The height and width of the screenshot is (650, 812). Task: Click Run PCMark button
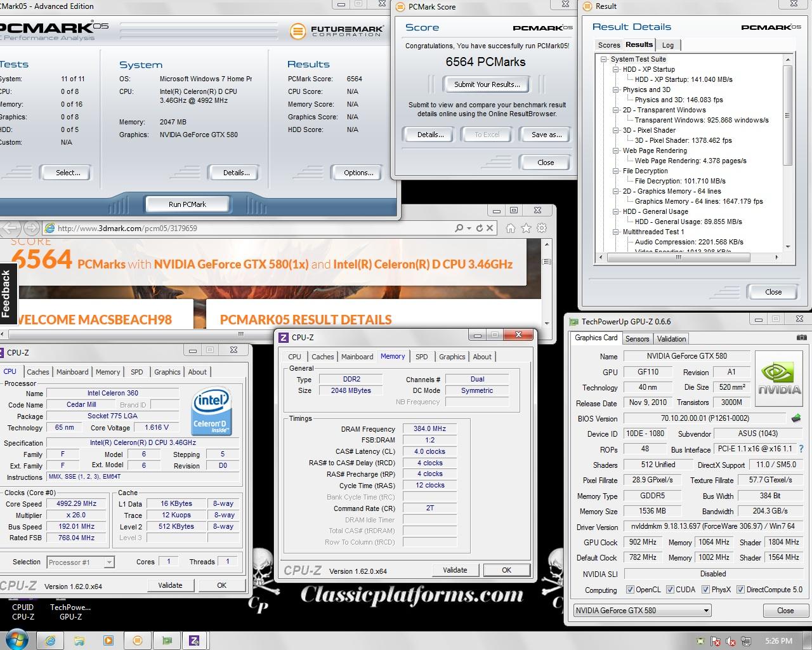(187, 204)
